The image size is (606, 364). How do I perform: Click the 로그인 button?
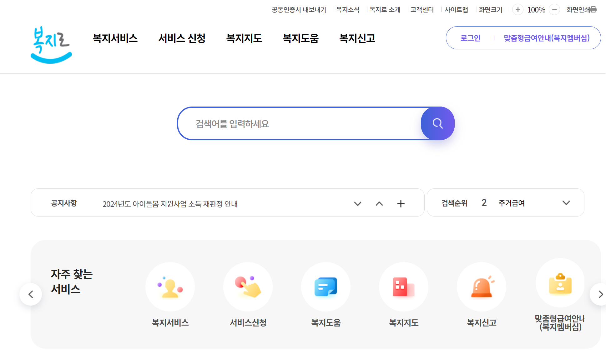[x=470, y=38]
